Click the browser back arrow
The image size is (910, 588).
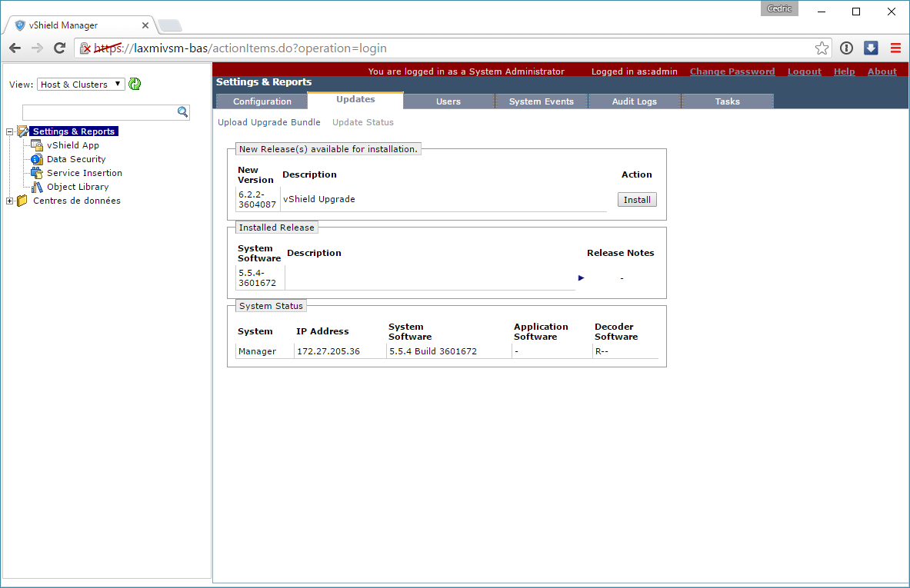click(x=15, y=48)
